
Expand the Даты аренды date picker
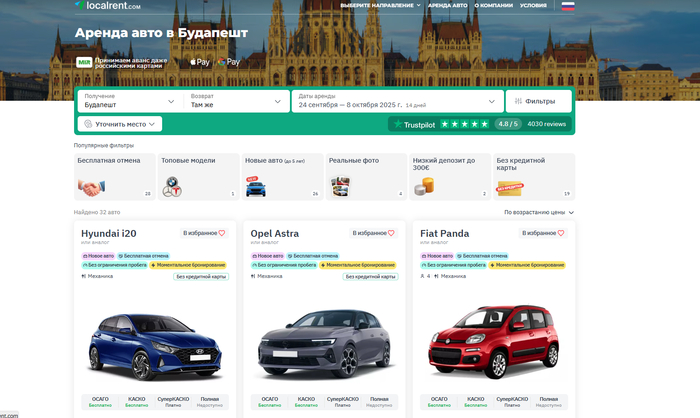coord(397,100)
